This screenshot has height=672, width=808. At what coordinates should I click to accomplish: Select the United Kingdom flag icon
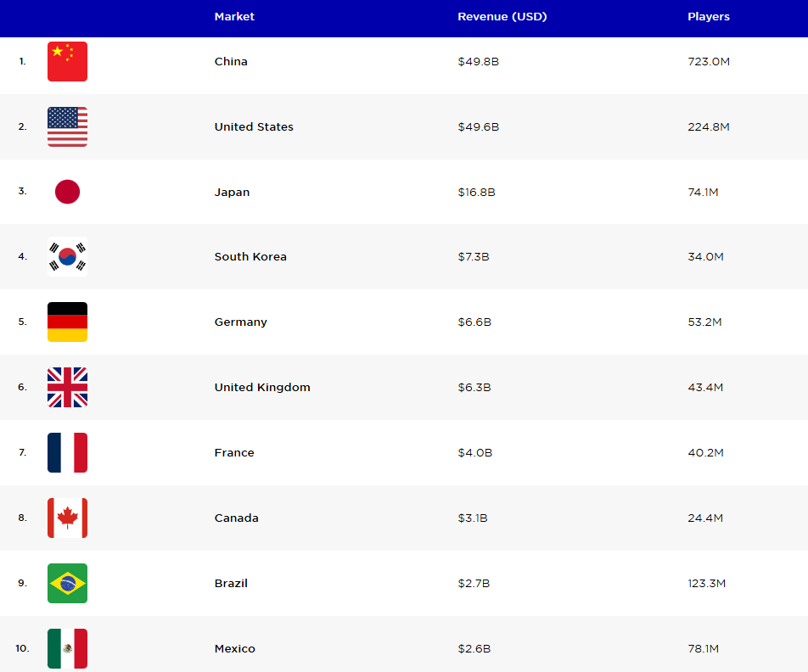68,388
